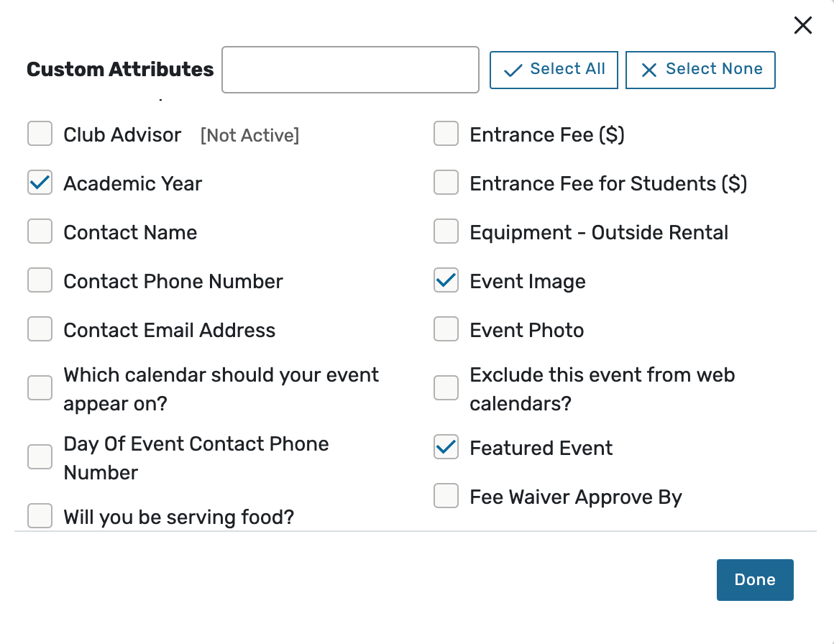Viewport: 834px width, 644px height.
Task: Check the Club Advisor checkbox
Action: pos(40,134)
